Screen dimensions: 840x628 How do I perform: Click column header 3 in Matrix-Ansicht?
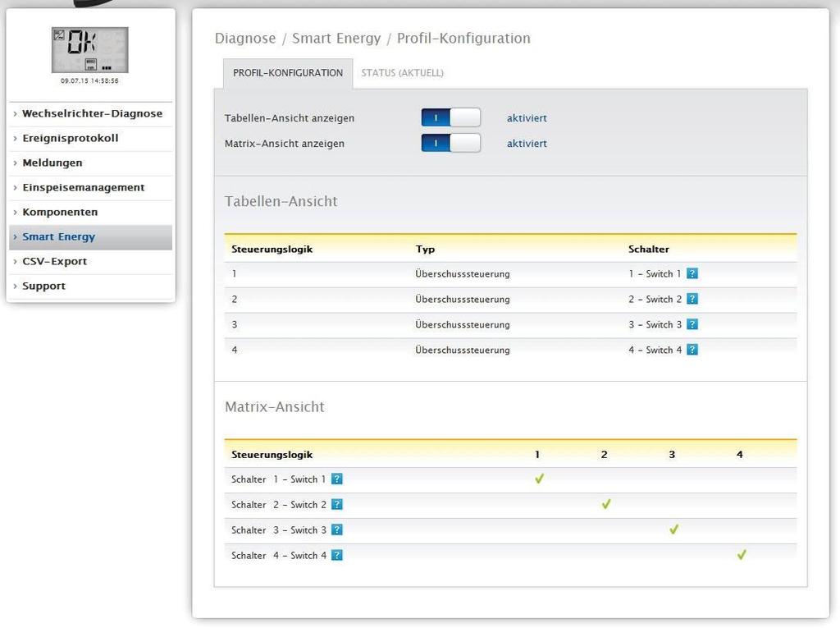(x=672, y=455)
